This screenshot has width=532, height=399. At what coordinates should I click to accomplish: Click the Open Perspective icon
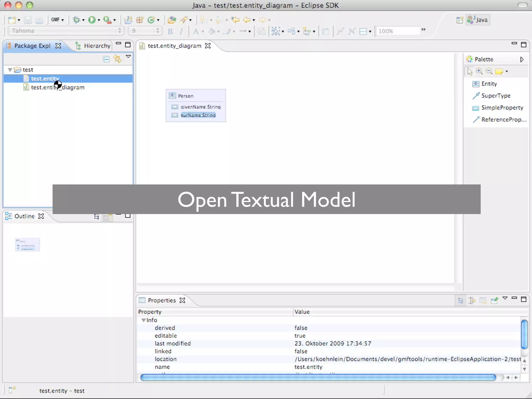tap(460, 20)
